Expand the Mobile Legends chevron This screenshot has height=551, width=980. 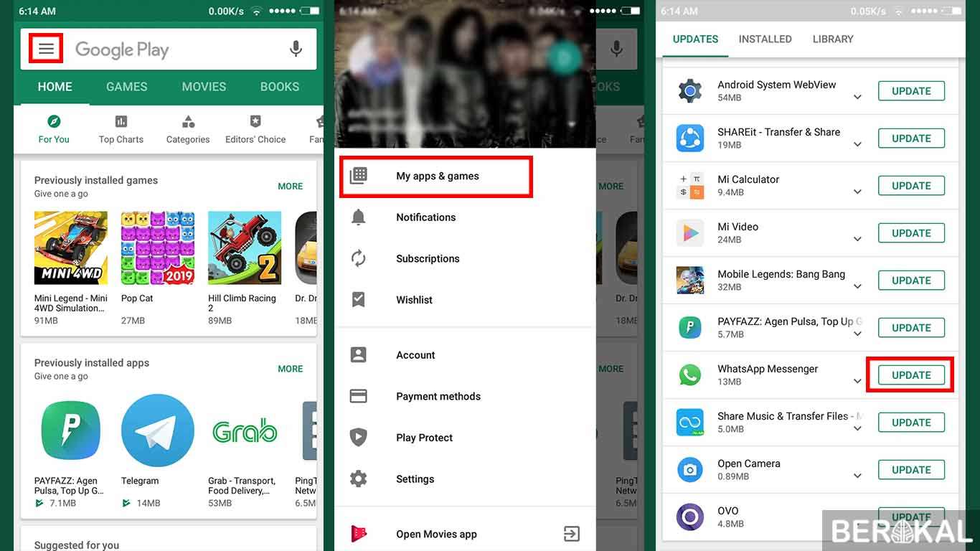[857, 287]
